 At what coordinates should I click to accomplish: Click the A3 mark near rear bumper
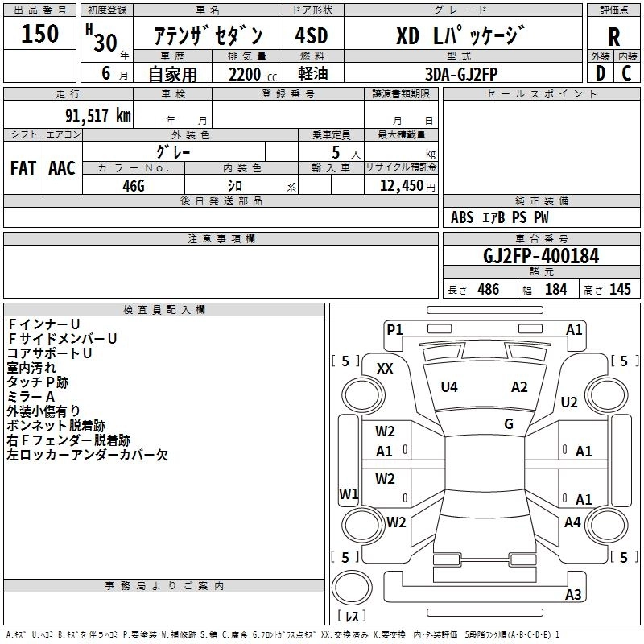573,595
